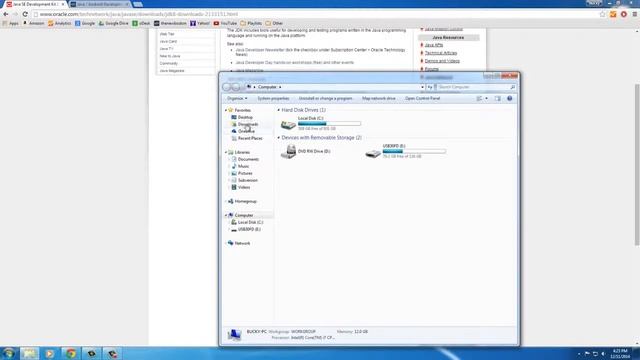Screen dimensions: 640x360
Task: Expand the Network tree node
Action: pyautogui.click(x=226, y=243)
